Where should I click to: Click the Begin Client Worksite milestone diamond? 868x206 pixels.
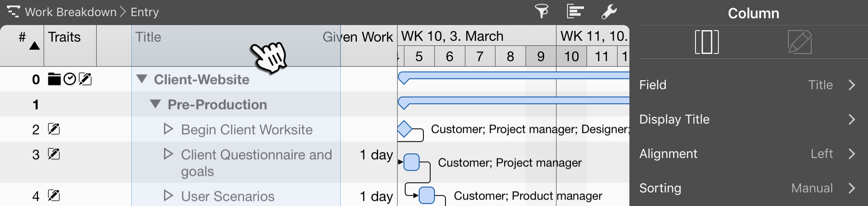(x=405, y=129)
